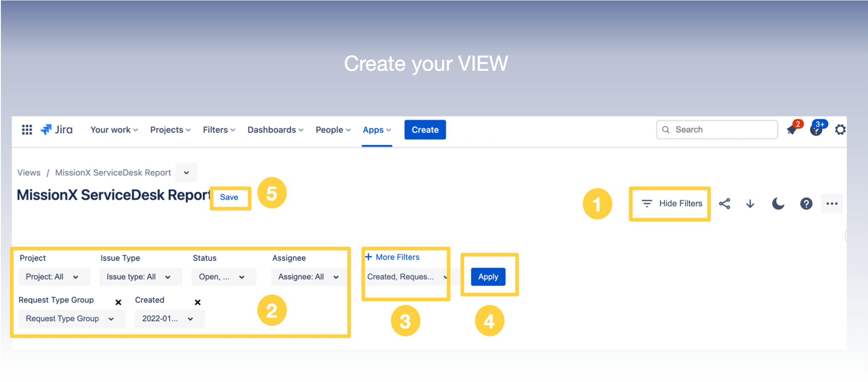Open the notifications bell icon
This screenshot has height=382, width=868.
(x=792, y=130)
